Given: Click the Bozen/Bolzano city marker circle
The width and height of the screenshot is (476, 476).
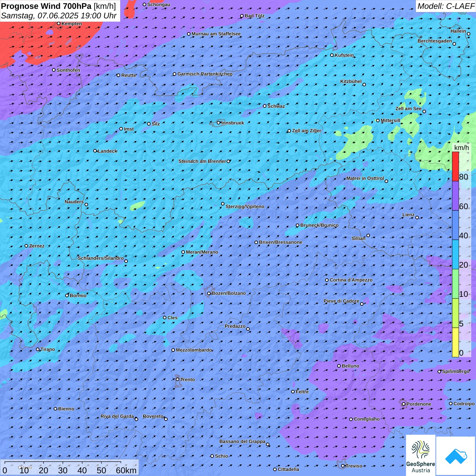Looking at the screenshot, I should pyautogui.click(x=209, y=293).
